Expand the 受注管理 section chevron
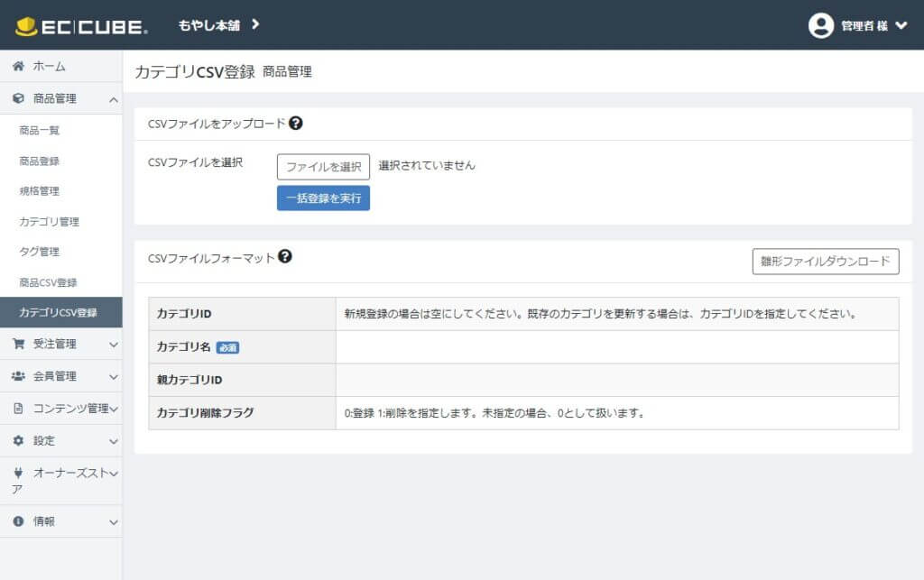The height and width of the screenshot is (580, 924). [113, 344]
